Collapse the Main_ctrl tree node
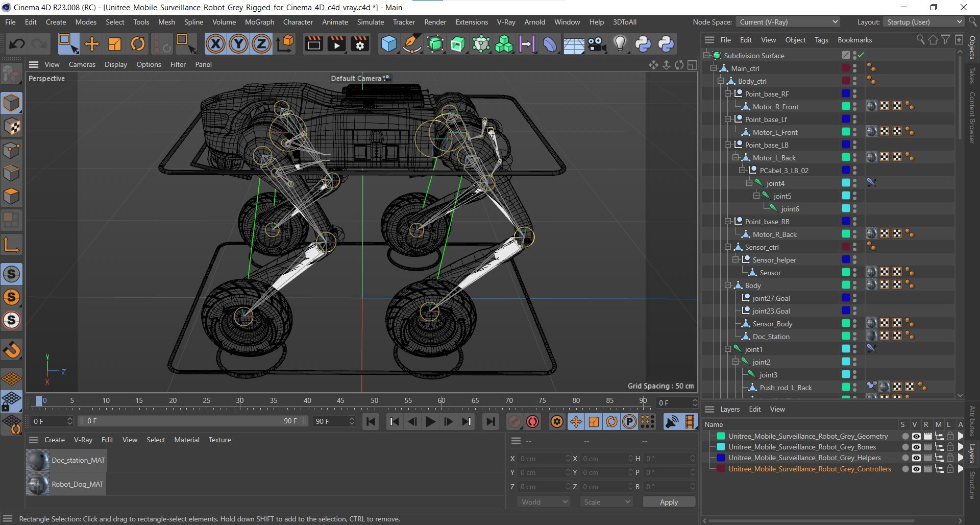The height and width of the screenshot is (525, 980). point(714,68)
